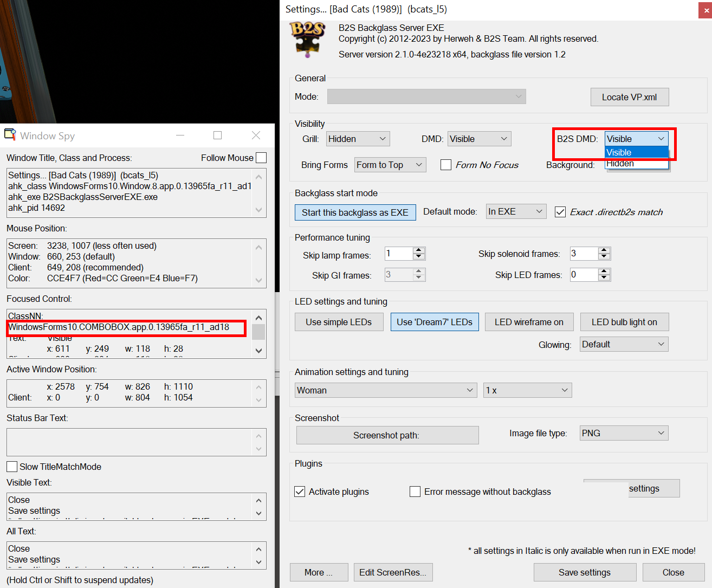This screenshot has width=712, height=588.
Task: Click Use simple LEDs button
Action: (x=339, y=322)
